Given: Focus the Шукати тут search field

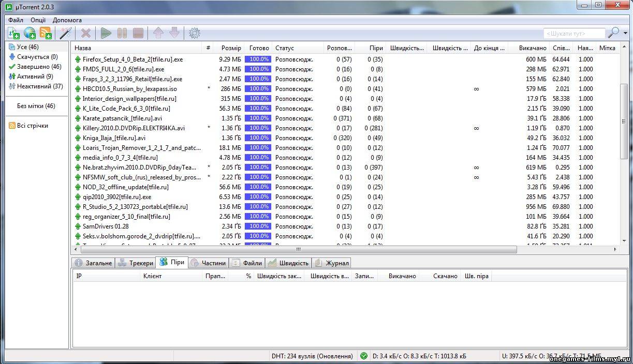Looking at the screenshot, I should pyautogui.click(x=575, y=34).
